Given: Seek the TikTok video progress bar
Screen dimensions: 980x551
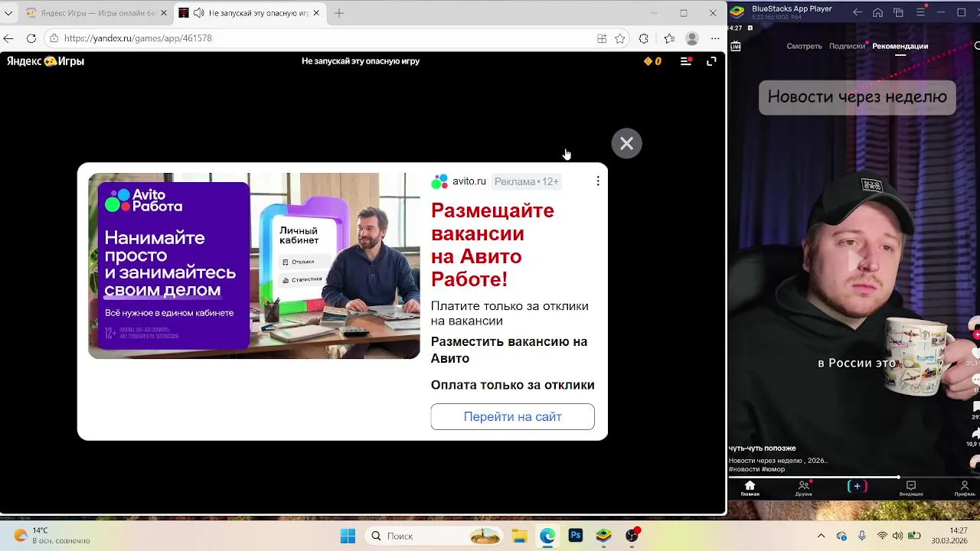Looking at the screenshot, I should tap(854, 477).
